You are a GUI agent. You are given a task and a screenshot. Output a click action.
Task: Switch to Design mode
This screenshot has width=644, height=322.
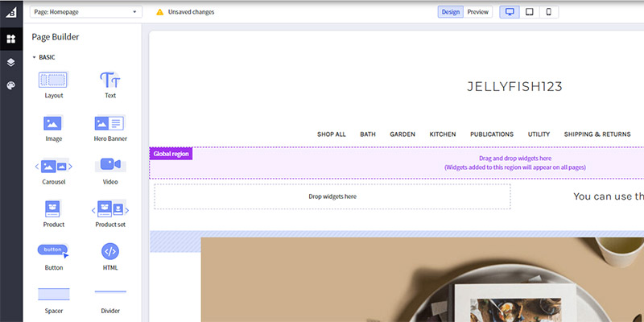(451, 12)
